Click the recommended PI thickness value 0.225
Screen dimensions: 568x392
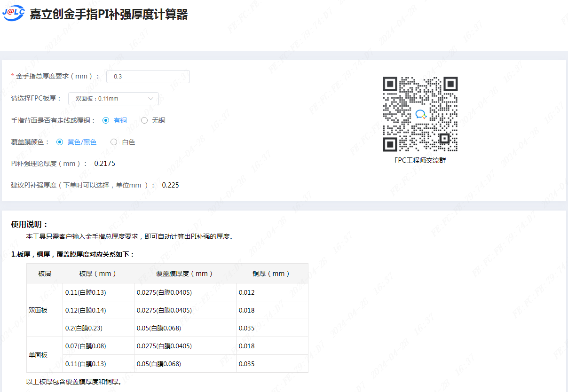[170, 185]
